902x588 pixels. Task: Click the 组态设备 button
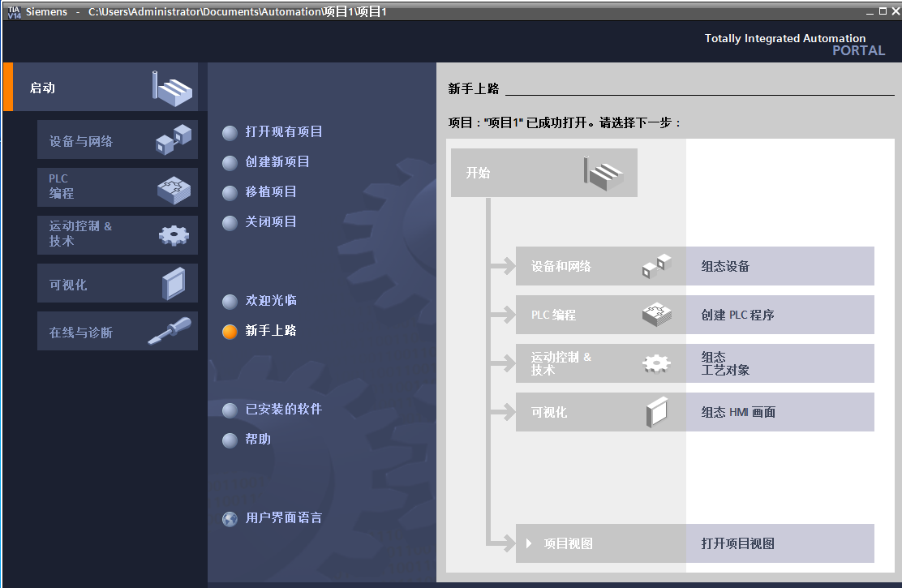click(780, 266)
